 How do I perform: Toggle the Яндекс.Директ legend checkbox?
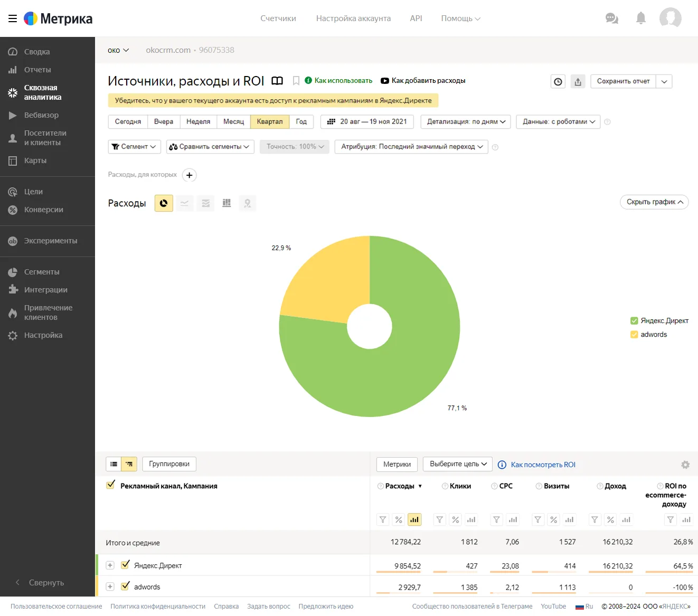click(x=634, y=320)
